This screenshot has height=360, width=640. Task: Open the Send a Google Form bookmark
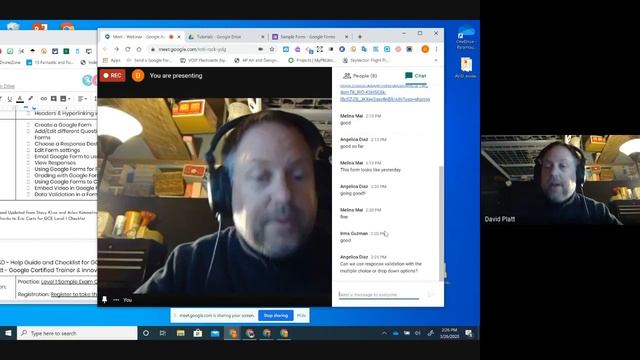(149, 60)
